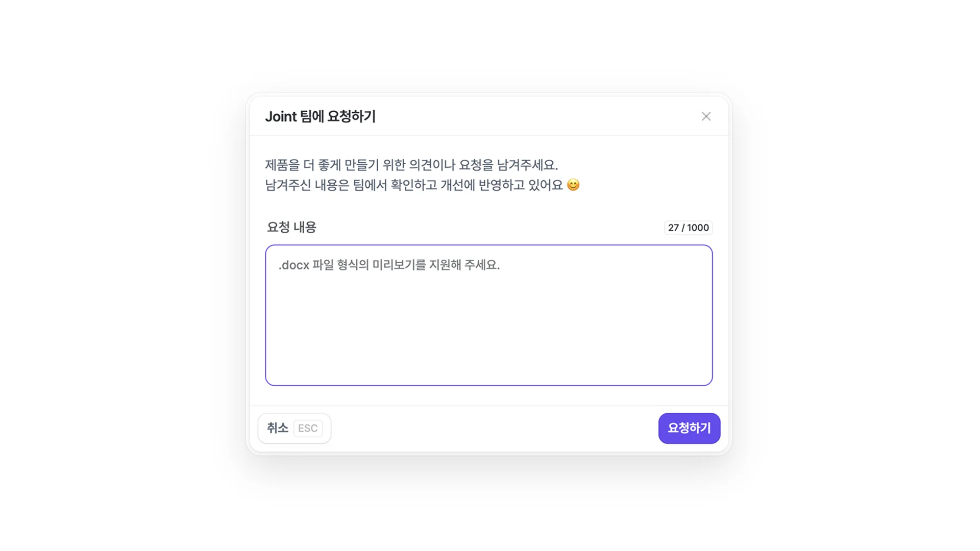Close the Joint request dialog via X icon
The image size is (980, 551).
click(706, 116)
